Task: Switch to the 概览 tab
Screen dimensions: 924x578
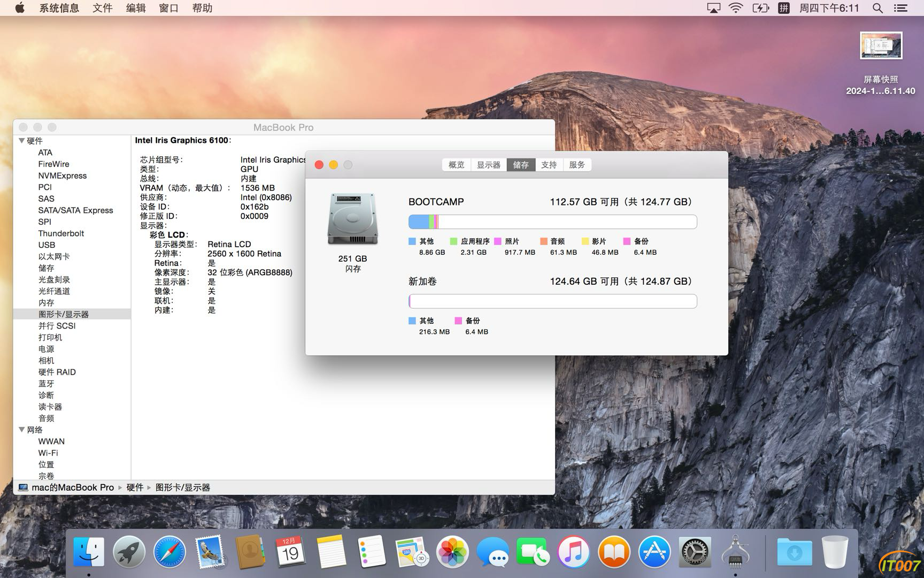Action: point(456,165)
